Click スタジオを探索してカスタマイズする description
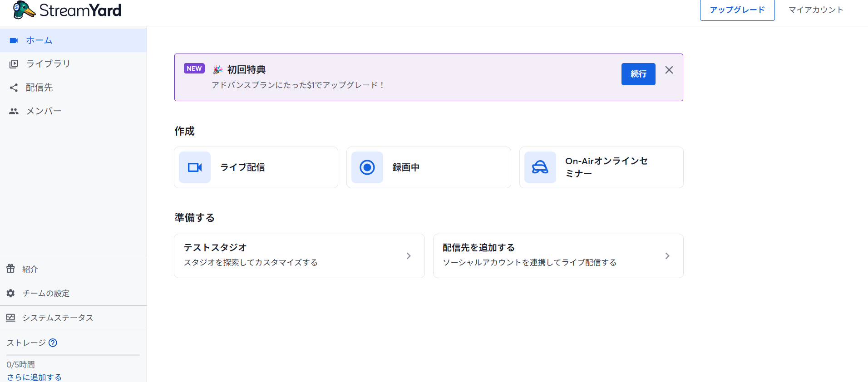This screenshot has height=382, width=868. (251, 263)
